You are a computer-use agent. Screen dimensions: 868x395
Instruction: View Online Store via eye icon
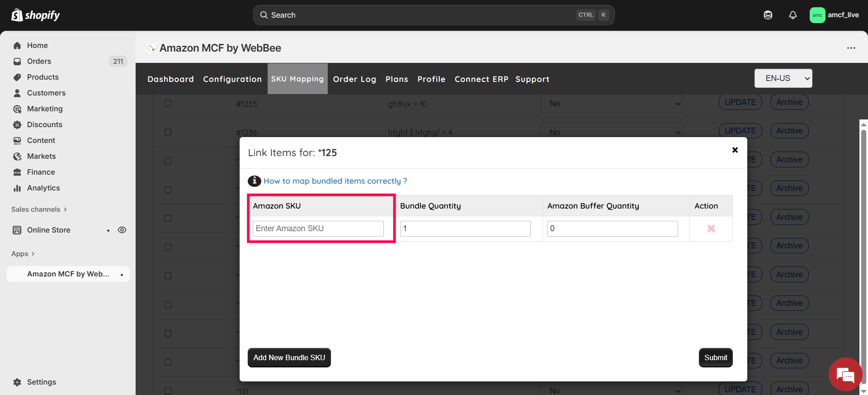point(122,230)
